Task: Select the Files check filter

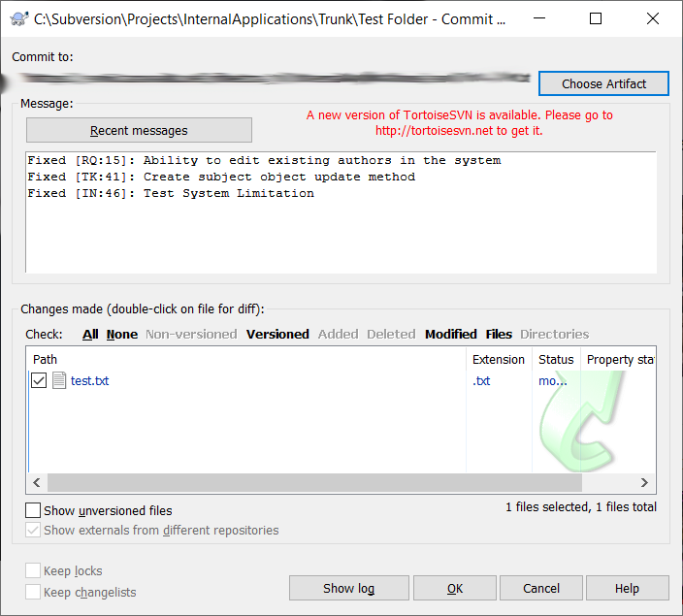Action: tap(499, 334)
